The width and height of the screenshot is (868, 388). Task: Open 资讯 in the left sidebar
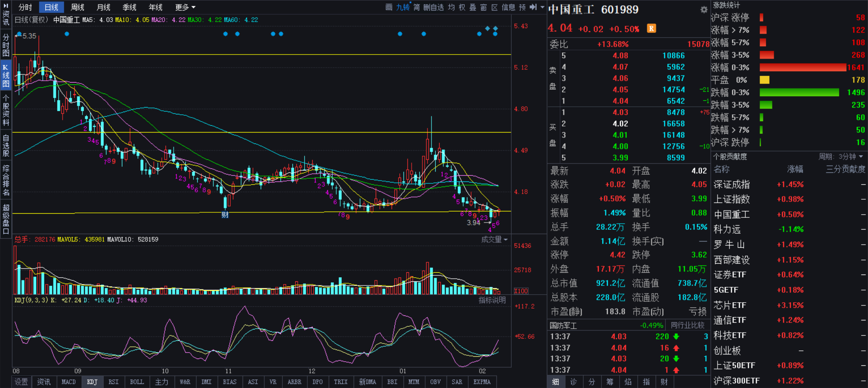(6, 18)
